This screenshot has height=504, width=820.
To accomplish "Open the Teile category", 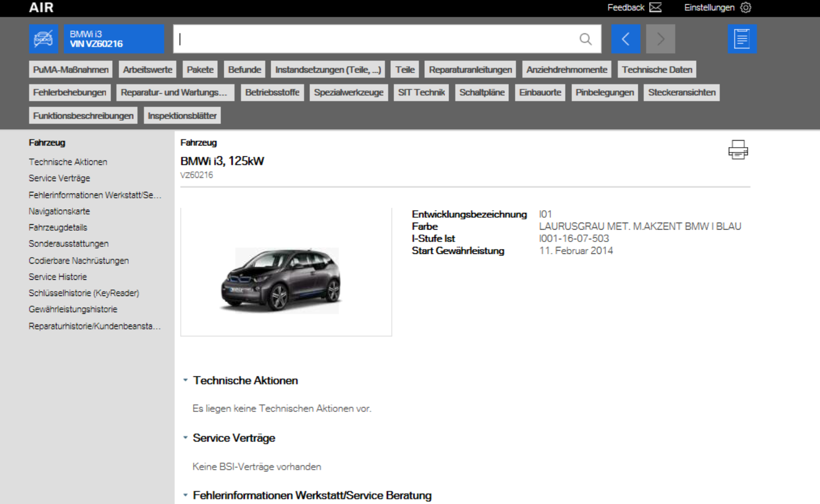I will 405,70.
